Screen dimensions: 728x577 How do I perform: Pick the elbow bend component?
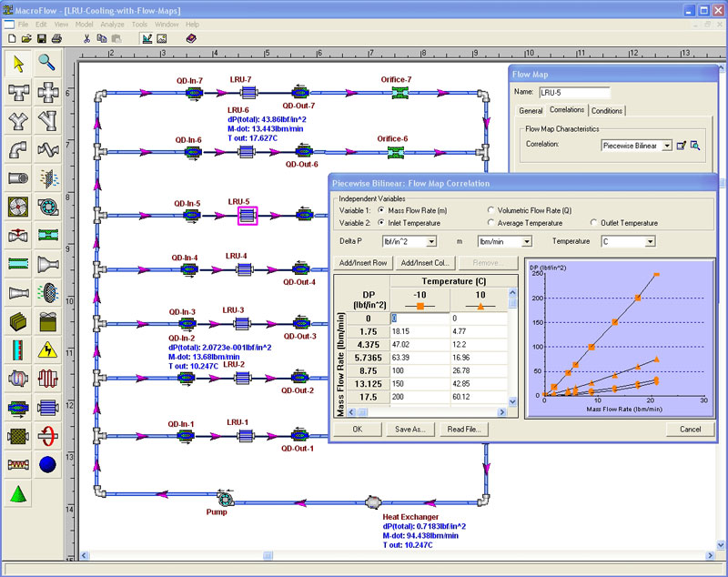18,149
